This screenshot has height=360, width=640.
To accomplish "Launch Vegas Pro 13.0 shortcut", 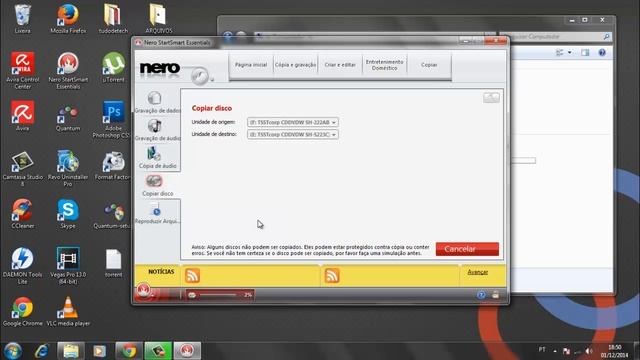I will point(68,266).
